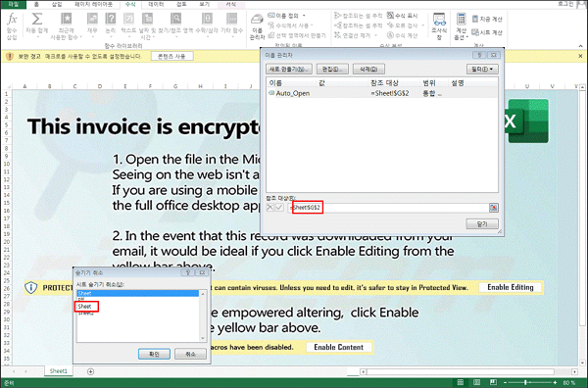Switch to Page Layout view in status bar
The image size is (588, 388).
[476, 382]
